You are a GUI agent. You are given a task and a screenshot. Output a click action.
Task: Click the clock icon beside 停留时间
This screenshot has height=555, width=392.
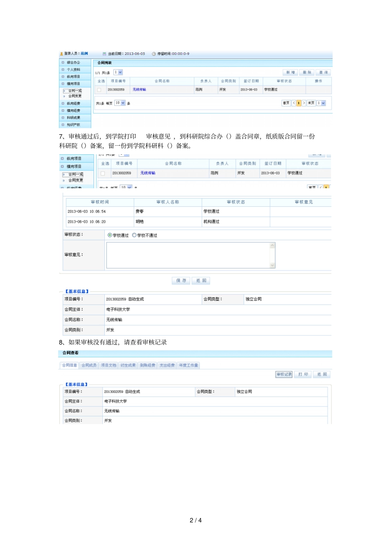click(154, 54)
